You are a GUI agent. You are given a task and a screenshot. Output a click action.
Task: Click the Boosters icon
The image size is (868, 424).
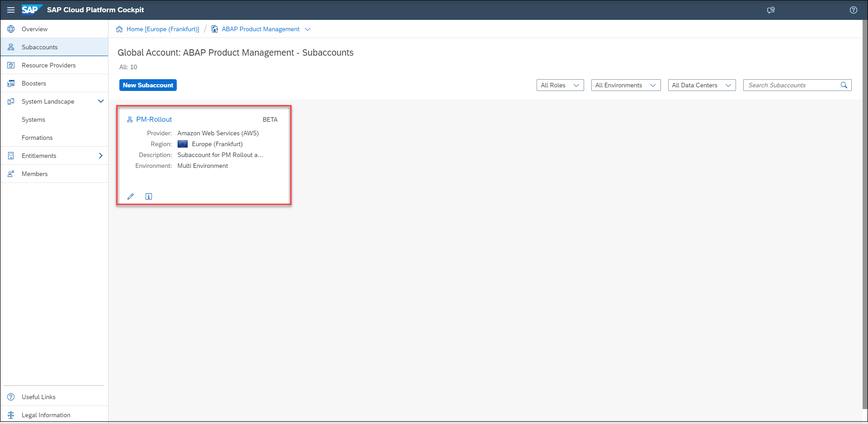(x=11, y=83)
